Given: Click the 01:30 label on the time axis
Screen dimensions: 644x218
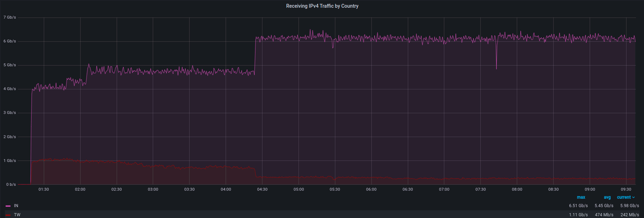Looking at the screenshot, I should (x=44, y=189).
